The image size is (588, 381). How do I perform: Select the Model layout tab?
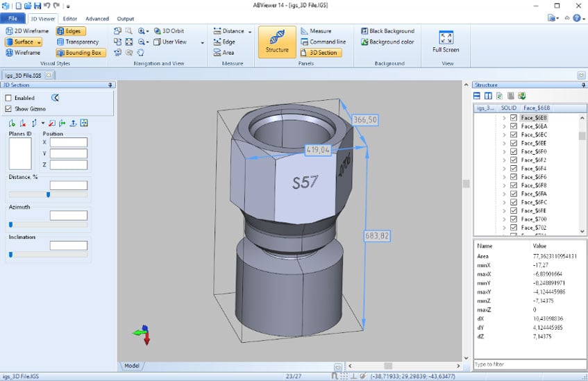coord(132,365)
